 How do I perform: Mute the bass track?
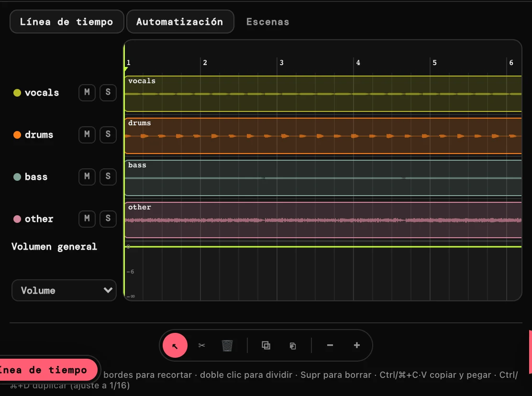click(x=87, y=176)
